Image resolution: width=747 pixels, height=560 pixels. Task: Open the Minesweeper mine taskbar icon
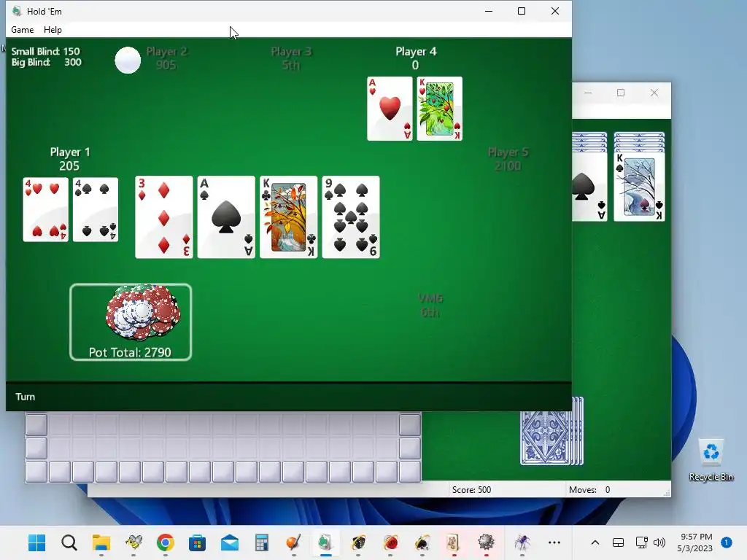(485, 542)
